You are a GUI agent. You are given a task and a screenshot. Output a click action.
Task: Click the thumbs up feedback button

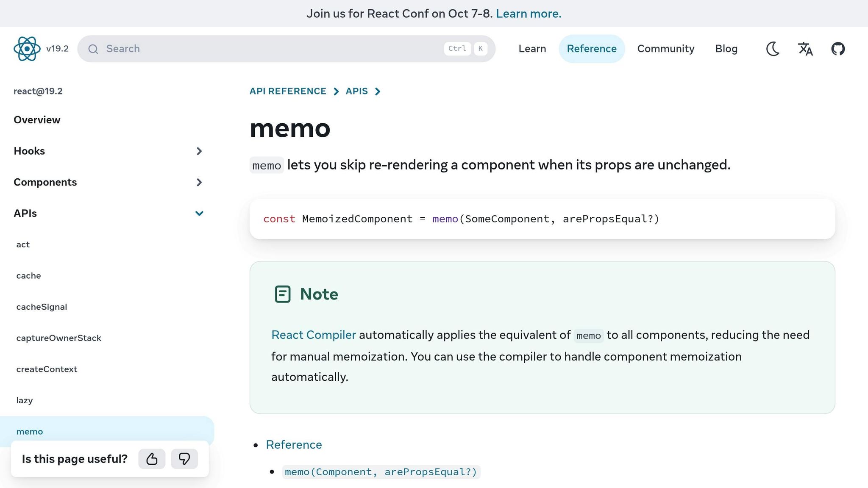pyautogui.click(x=152, y=459)
